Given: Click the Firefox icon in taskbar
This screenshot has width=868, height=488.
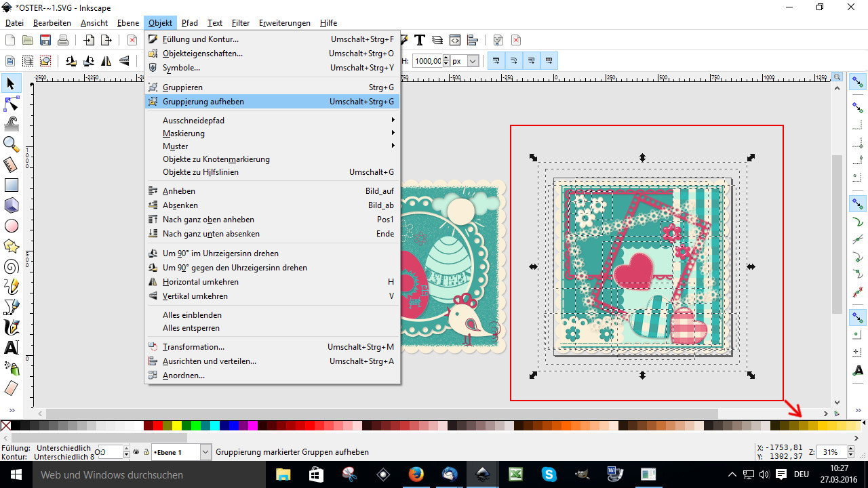Looking at the screenshot, I should coord(416,474).
